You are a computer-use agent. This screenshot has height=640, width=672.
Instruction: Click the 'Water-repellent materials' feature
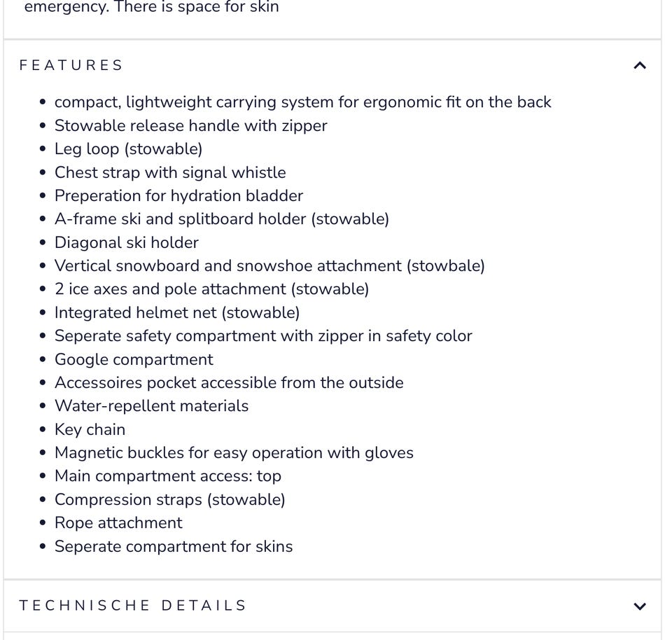(x=151, y=406)
